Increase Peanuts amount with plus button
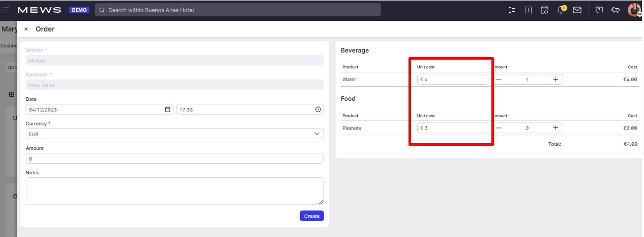The width and height of the screenshot is (644, 237). click(555, 128)
